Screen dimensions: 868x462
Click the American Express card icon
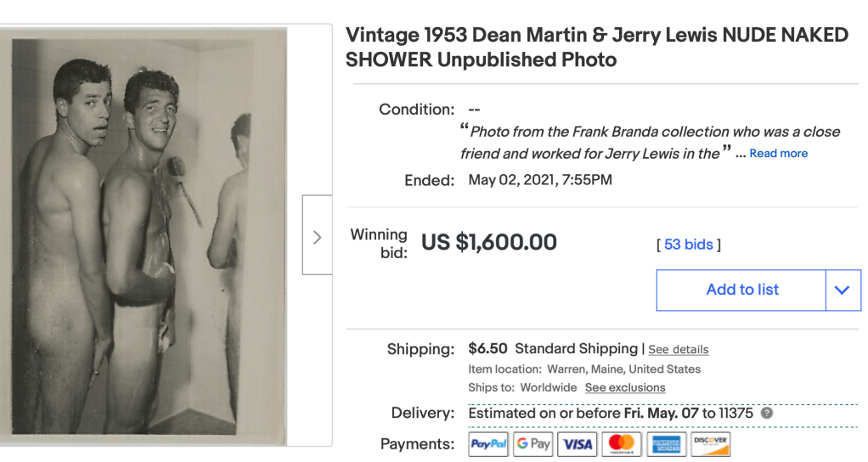tap(666, 444)
